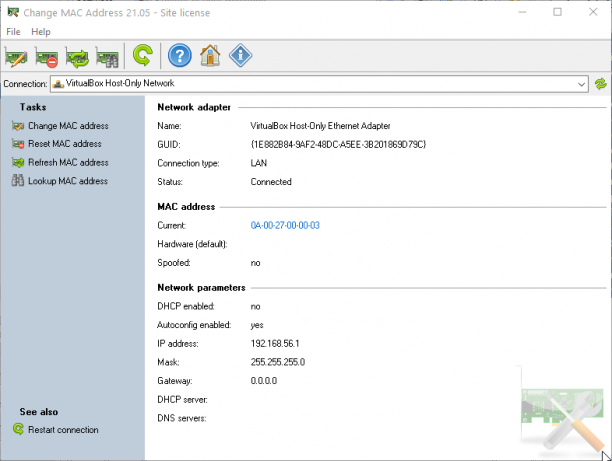Click the Change MAC address sidebar icon
Screen dimensions: 612x461
(18, 126)
